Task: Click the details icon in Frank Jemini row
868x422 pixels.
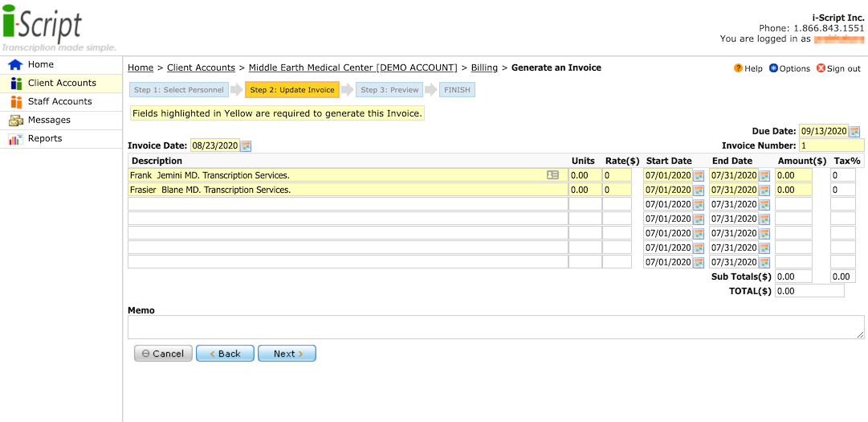Action: coord(552,175)
